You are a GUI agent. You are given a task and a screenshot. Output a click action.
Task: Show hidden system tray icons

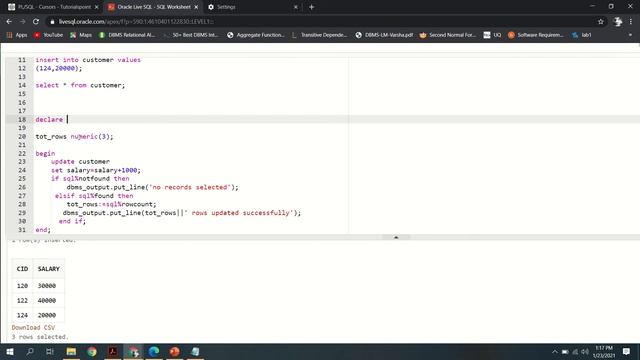pyautogui.click(x=555, y=352)
